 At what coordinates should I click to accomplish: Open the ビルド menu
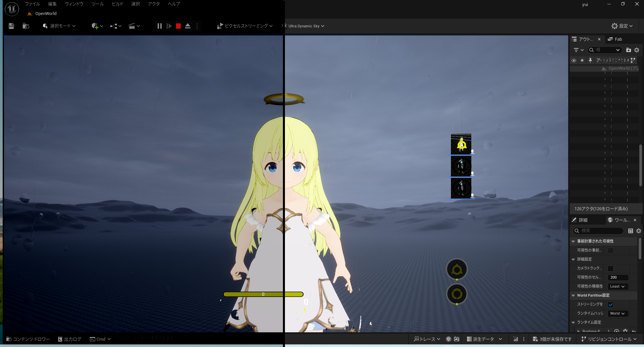pyautogui.click(x=118, y=4)
